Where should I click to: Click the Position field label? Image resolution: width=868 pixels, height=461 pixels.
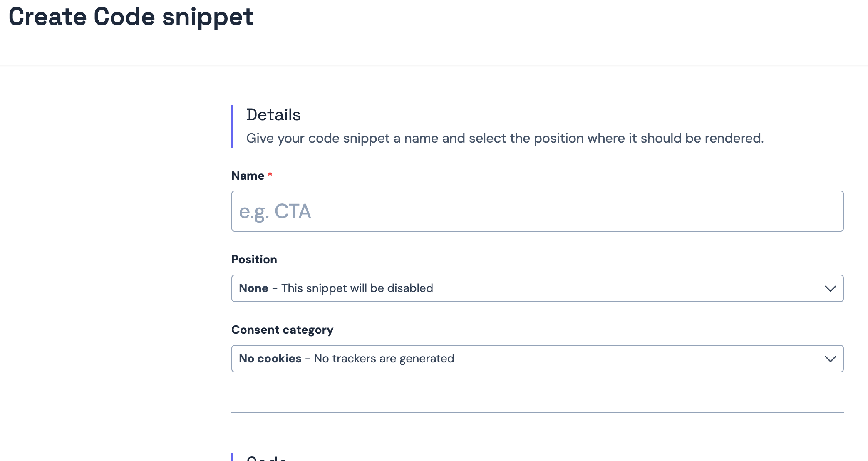(254, 260)
